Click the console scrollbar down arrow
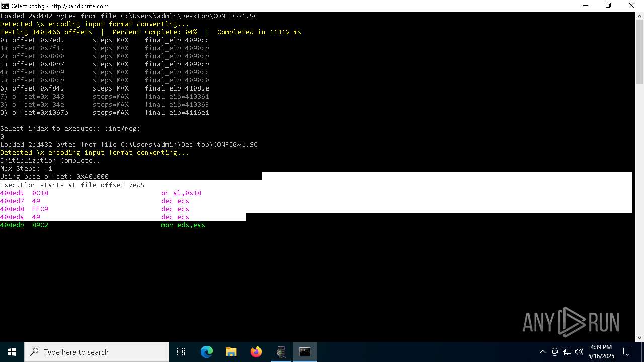The width and height of the screenshot is (644, 362). [x=639, y=338]
